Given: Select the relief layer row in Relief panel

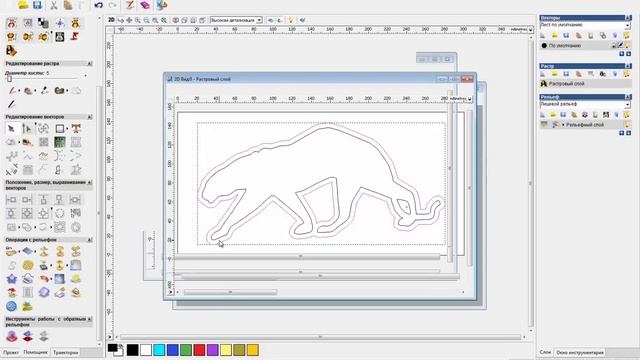Looking at the screenshot, I should 585,124.
